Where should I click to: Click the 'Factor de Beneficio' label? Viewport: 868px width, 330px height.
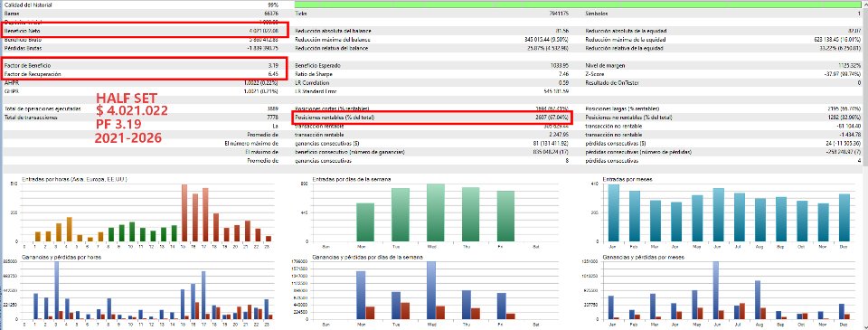coord(27,65)
